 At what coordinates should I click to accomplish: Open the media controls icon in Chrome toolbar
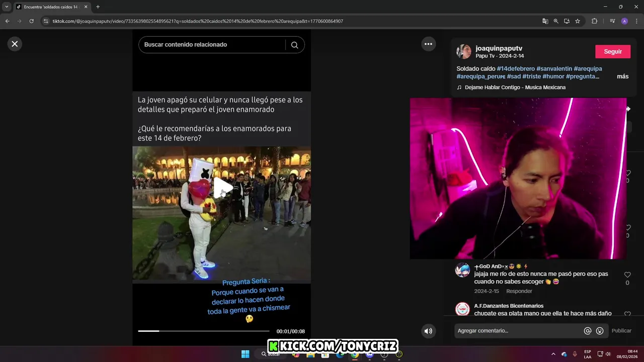612,21
